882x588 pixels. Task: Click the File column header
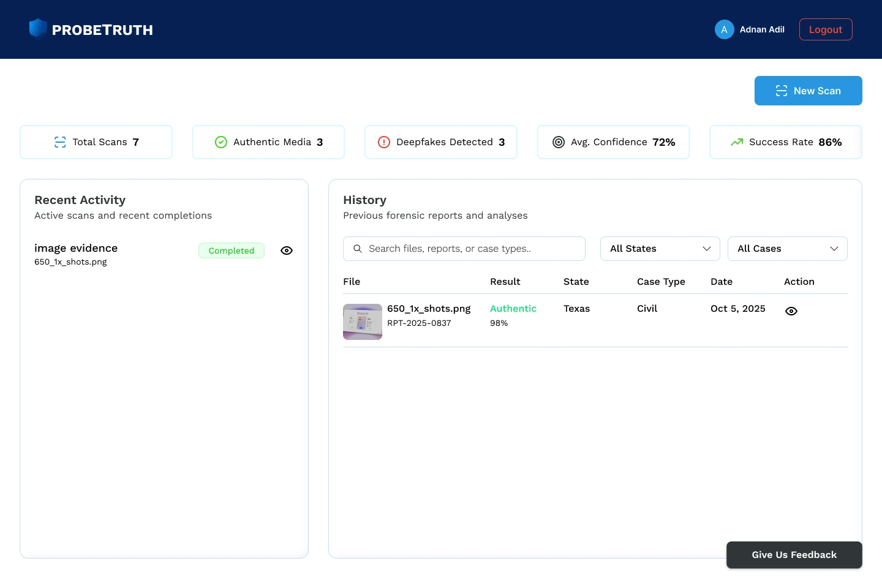tap(352, 282)
